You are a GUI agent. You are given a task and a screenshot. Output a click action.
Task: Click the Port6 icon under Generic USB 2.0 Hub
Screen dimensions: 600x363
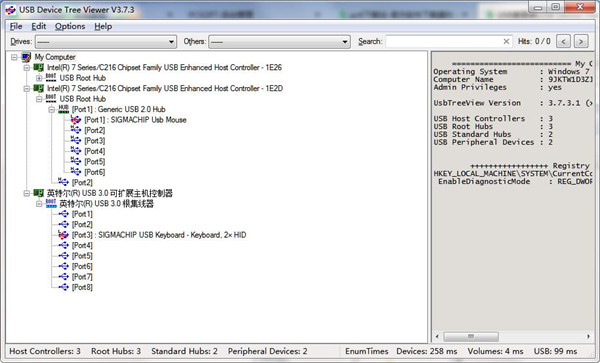click(x=76, y=172)
